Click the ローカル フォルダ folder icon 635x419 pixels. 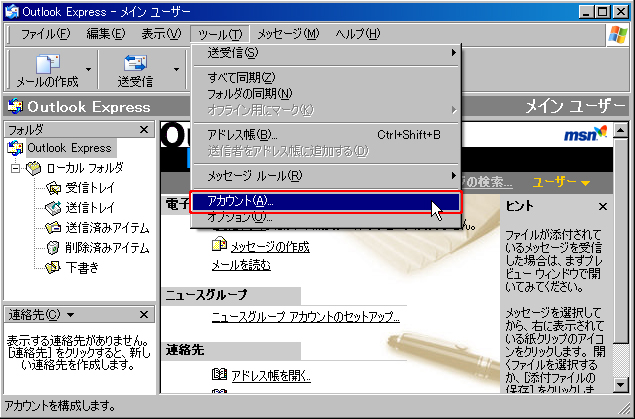click(34, 168)
